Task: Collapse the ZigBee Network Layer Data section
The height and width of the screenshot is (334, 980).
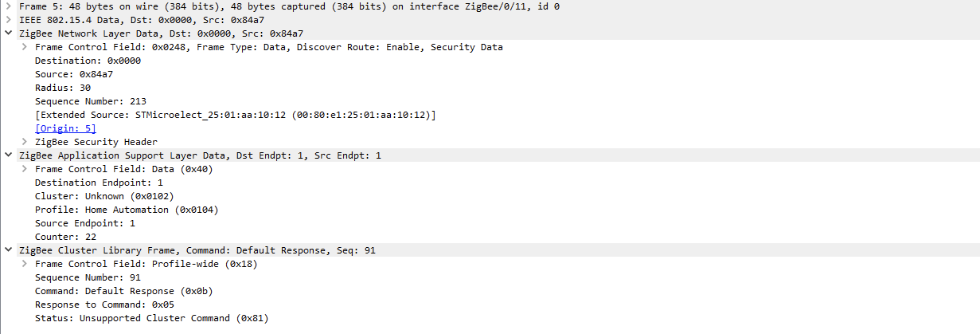Action: (9, 33)
